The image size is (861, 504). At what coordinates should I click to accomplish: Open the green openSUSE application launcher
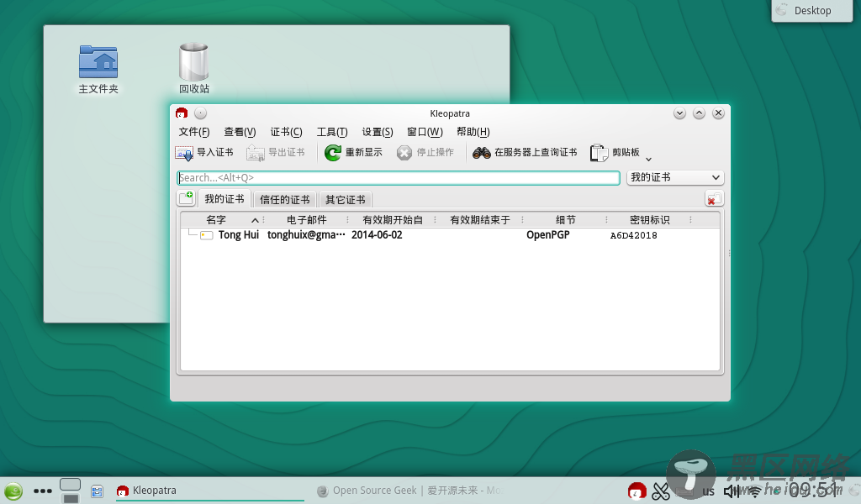point(13,491)
